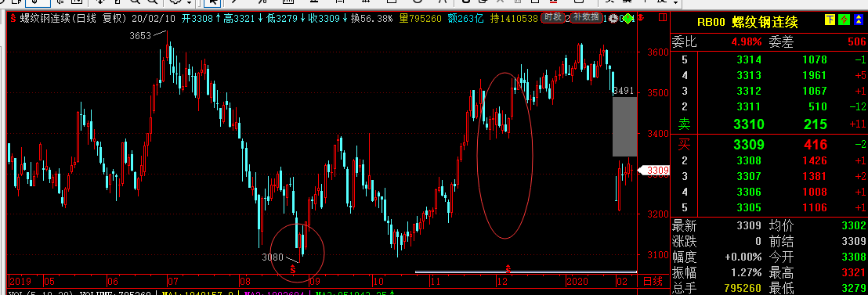Click the gray gap rectangle below 3491
Viewport: 868px width, 295px height.
(624, 127)
